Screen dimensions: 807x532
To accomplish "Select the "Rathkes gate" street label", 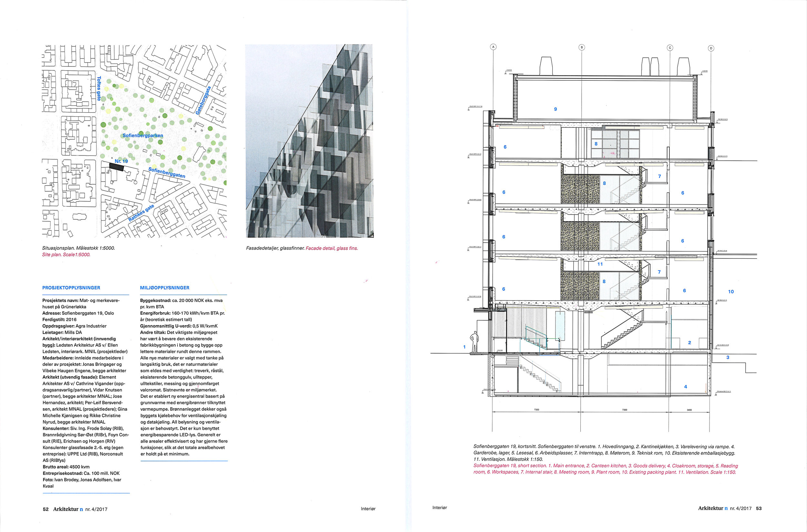I will pyautogui.click(x=141, y=213).
